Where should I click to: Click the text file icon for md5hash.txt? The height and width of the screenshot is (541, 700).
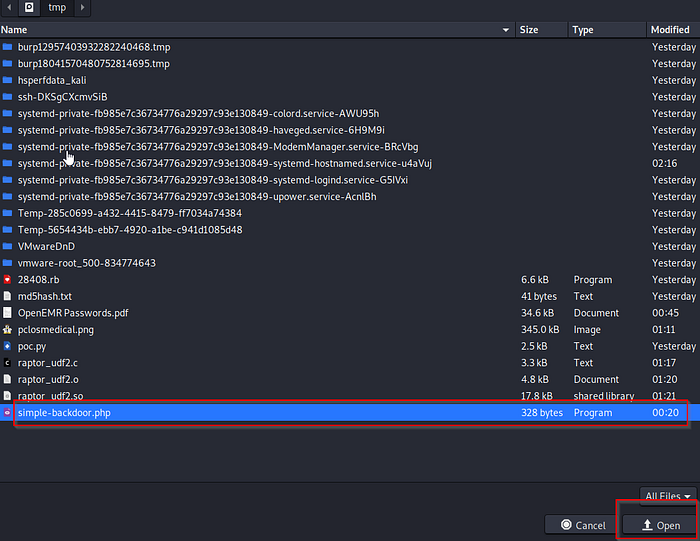8,296
